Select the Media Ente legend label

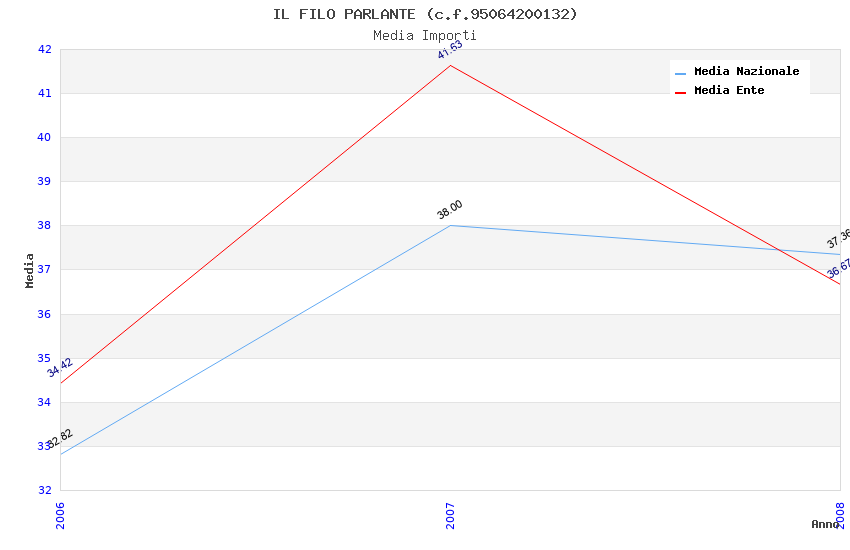[729, 90]
